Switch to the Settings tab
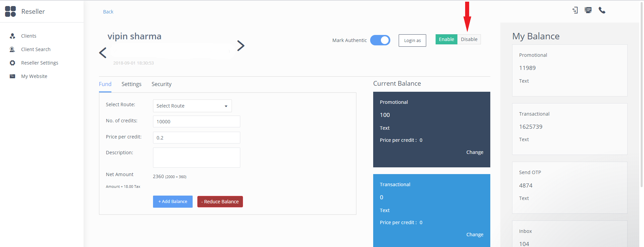Image resolution: width=644 pixels, height=247 pixels. 131,84
